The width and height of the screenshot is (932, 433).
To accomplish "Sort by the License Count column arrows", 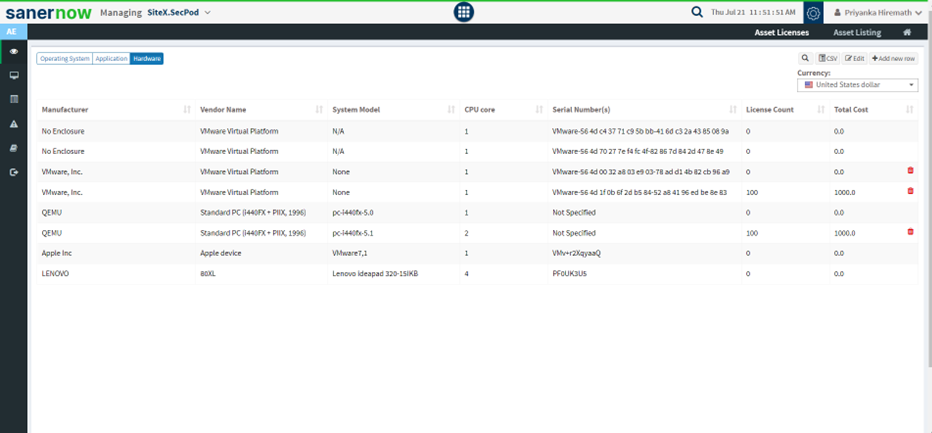I will (x=821, y=109).
